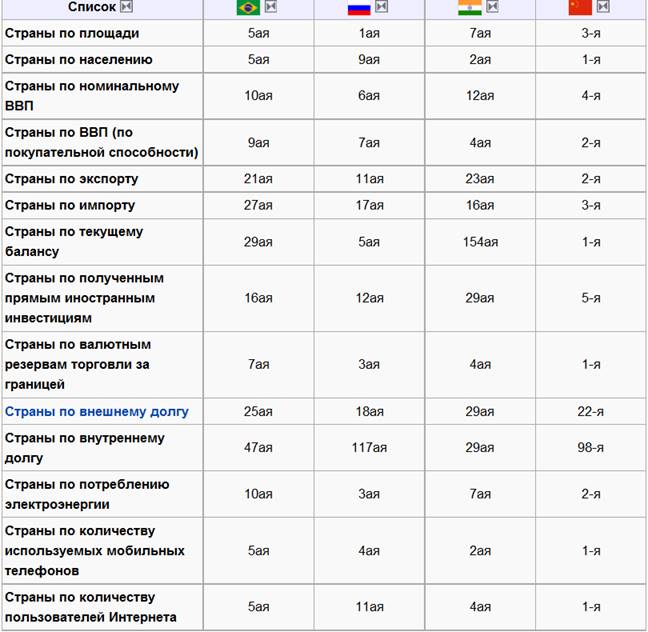
Task: Click Brazil's 47ая internal debt cell
Action: (258, 448)
